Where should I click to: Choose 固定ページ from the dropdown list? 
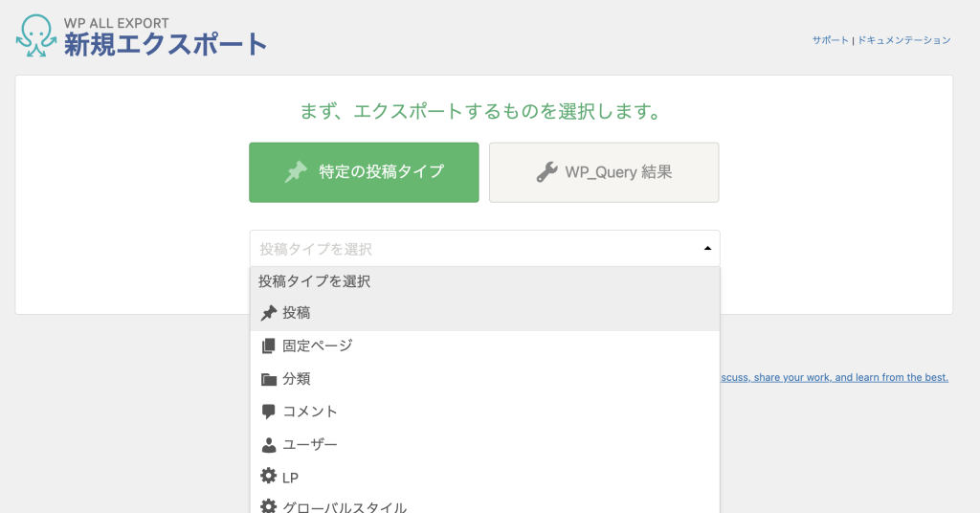pos(318,346)
